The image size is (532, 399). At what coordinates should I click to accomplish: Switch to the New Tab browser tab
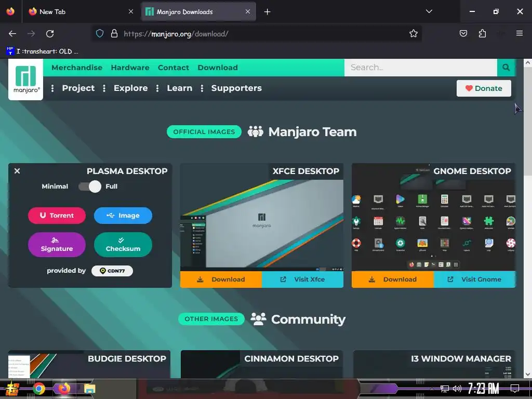tap(79, 11)
